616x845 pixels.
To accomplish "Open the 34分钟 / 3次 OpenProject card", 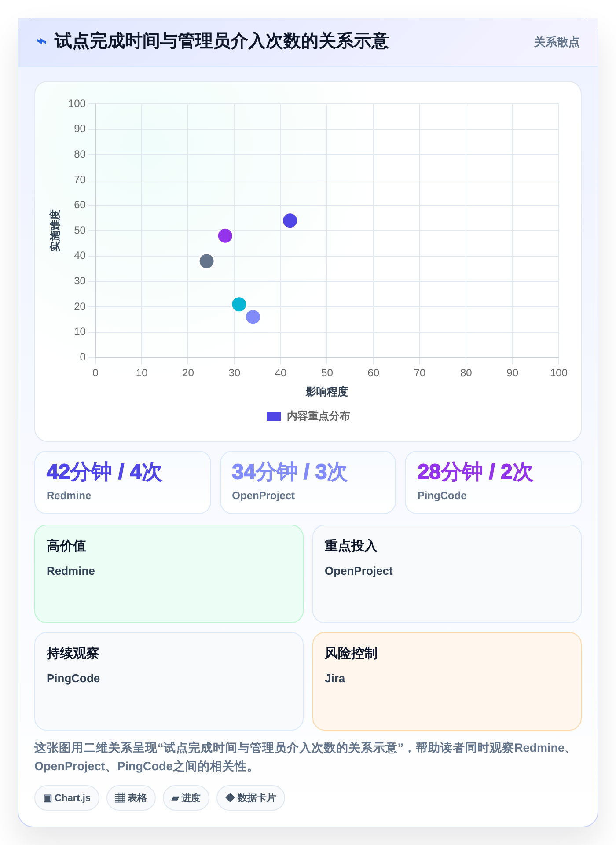I will coord(308,482).
